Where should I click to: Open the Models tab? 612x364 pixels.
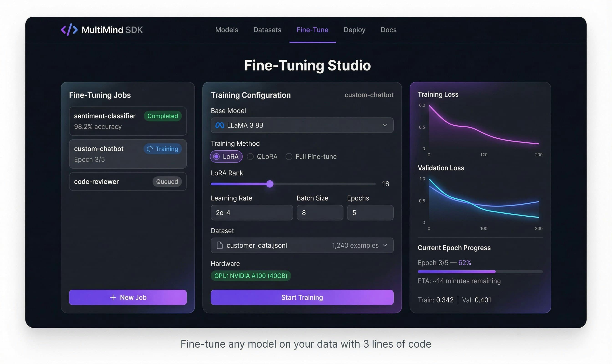point(227,30)
